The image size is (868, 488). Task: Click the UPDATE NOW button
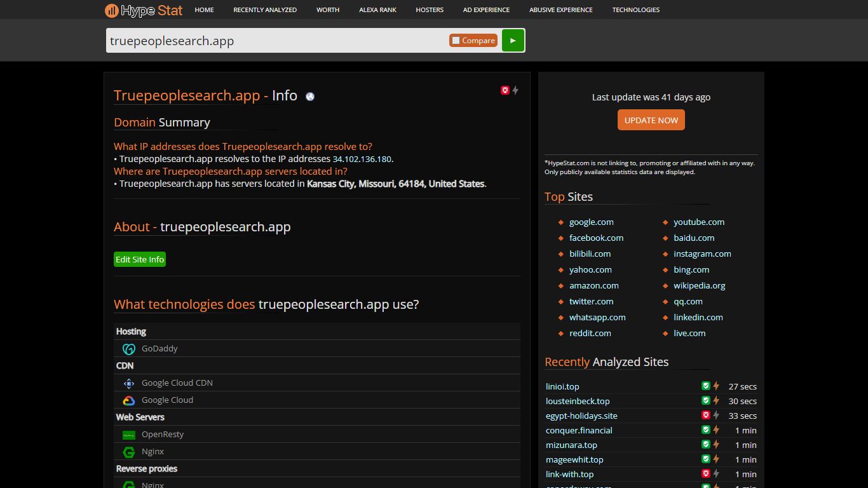tap(651, 120)
